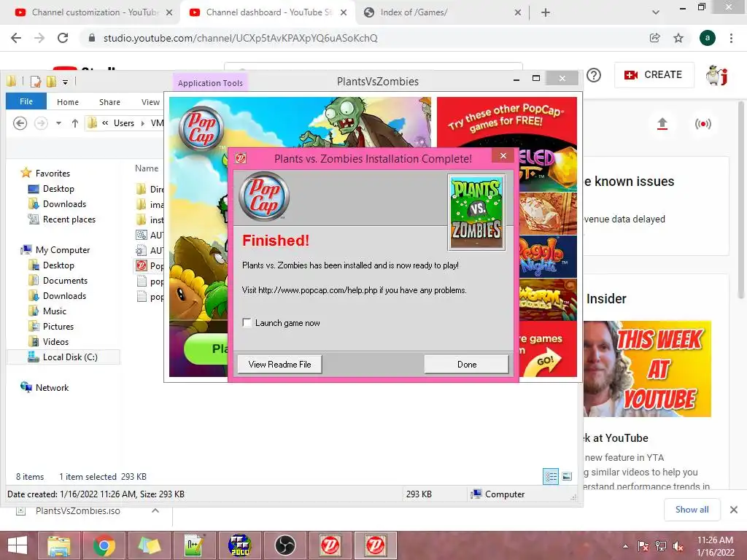Click the Chrome back arrow

(16, 38)
